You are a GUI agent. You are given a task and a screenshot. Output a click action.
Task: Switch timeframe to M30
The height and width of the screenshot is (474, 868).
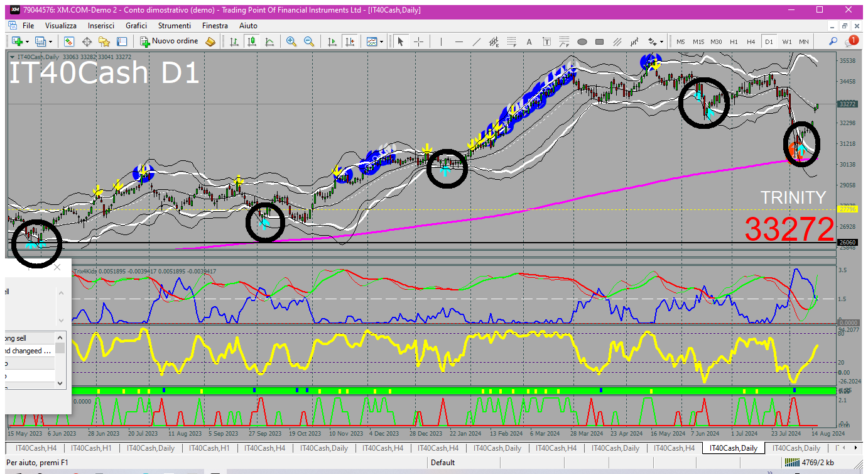coord(716,41)
